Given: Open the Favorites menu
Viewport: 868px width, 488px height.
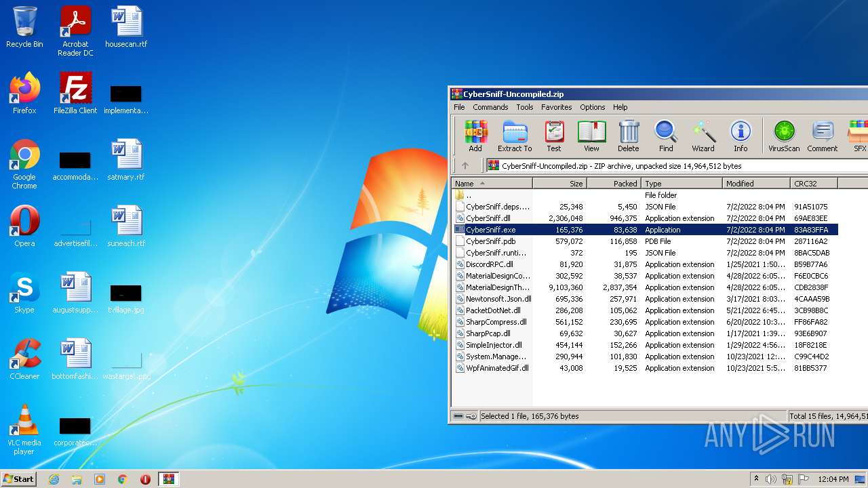Looking at the screenshot, I should 556,107.
